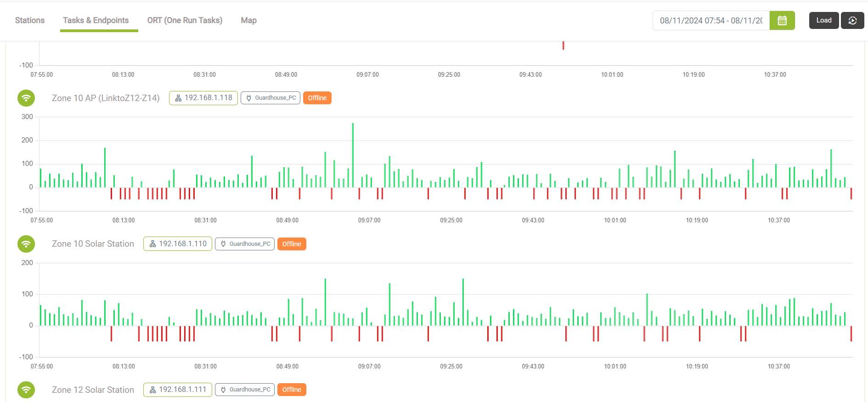This screenshot has height=402, width=868.
Task: Click the Zone 10 AP (LinktoZ12-Z14) title
Action: (x=106, y=98)
